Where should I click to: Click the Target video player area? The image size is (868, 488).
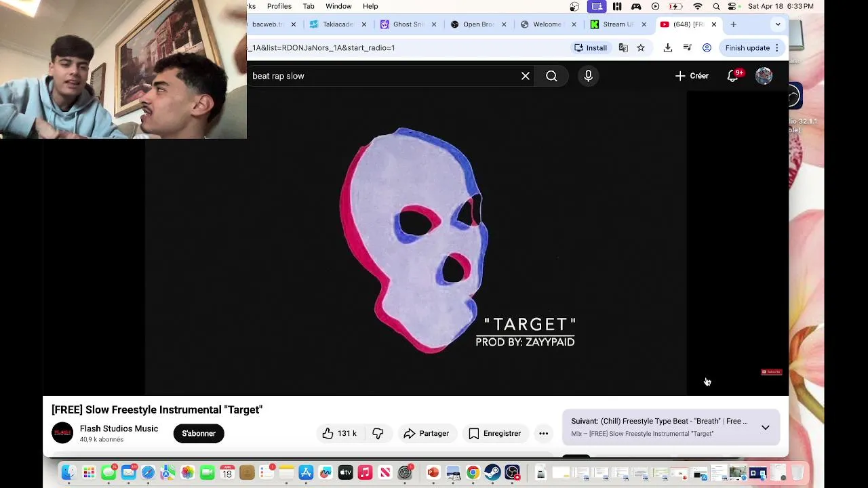(416, 242)
